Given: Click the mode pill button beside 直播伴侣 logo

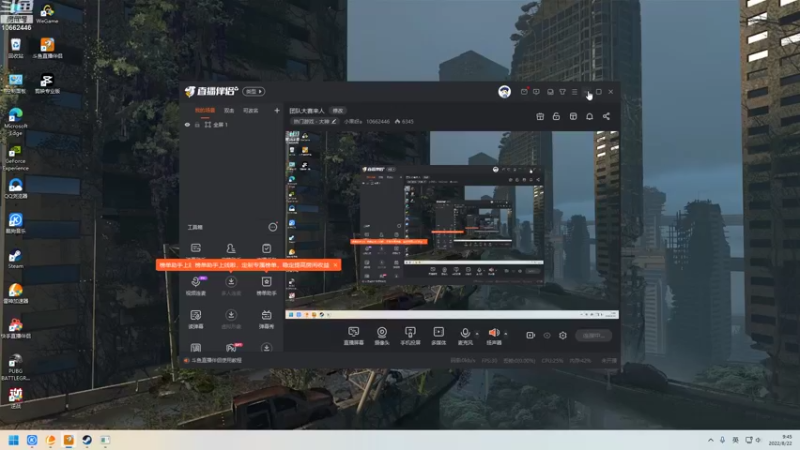Looking at the screenshot, I should tap(254, 91).
